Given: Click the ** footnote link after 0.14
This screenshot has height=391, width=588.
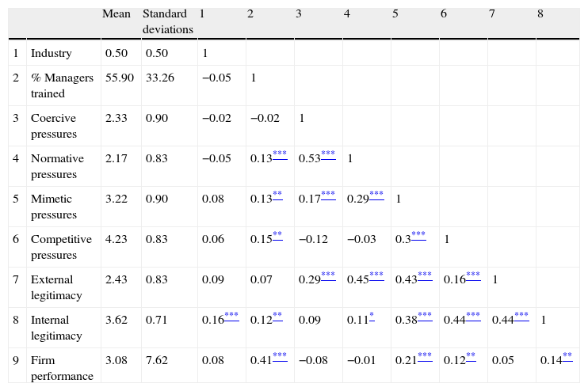Looking at the screenshot, I should coord(567,356).
